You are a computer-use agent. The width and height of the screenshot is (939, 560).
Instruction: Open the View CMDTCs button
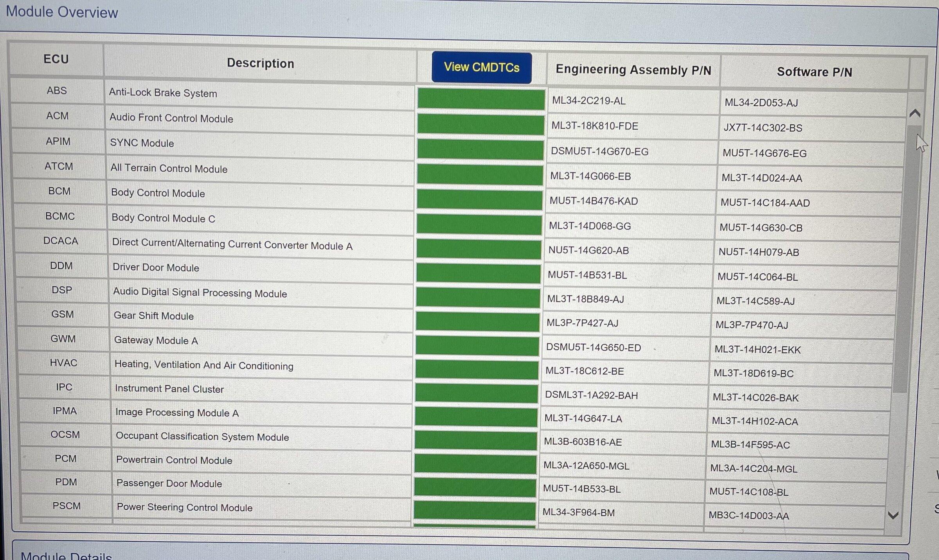click(482, 67)
